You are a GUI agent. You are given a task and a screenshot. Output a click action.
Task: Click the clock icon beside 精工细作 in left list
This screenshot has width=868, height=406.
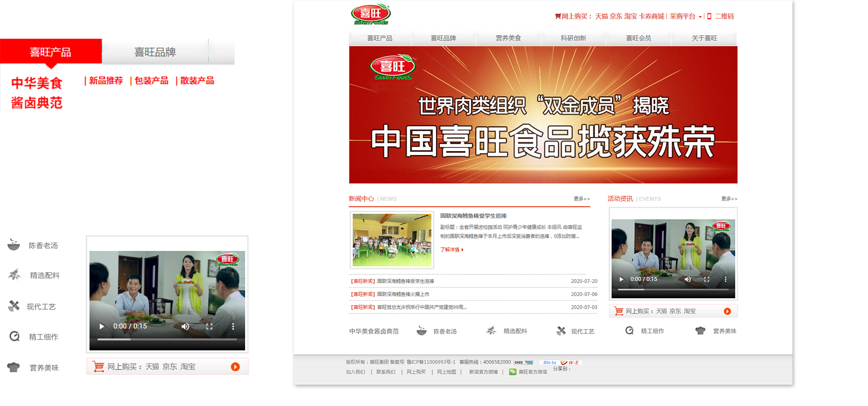14,336
